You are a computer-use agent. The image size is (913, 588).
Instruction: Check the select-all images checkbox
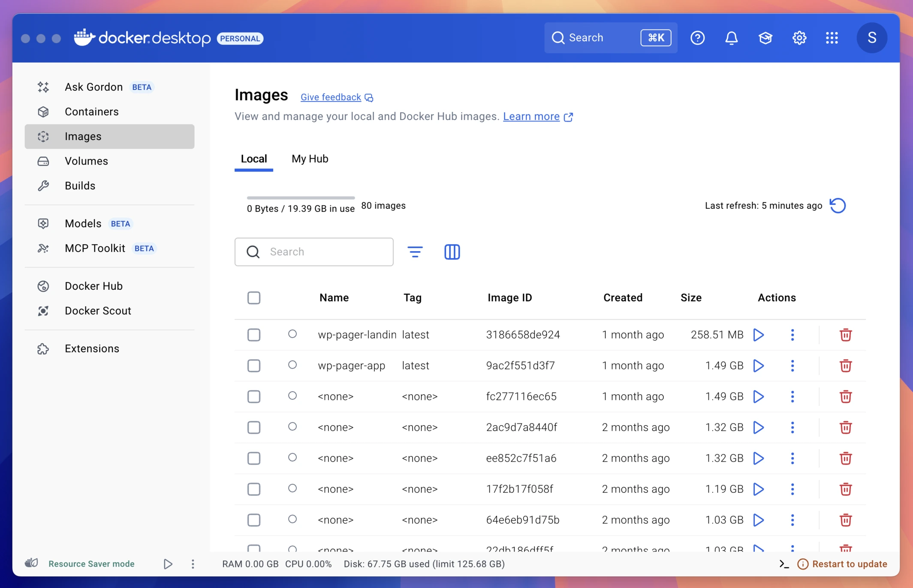point(254,297)
